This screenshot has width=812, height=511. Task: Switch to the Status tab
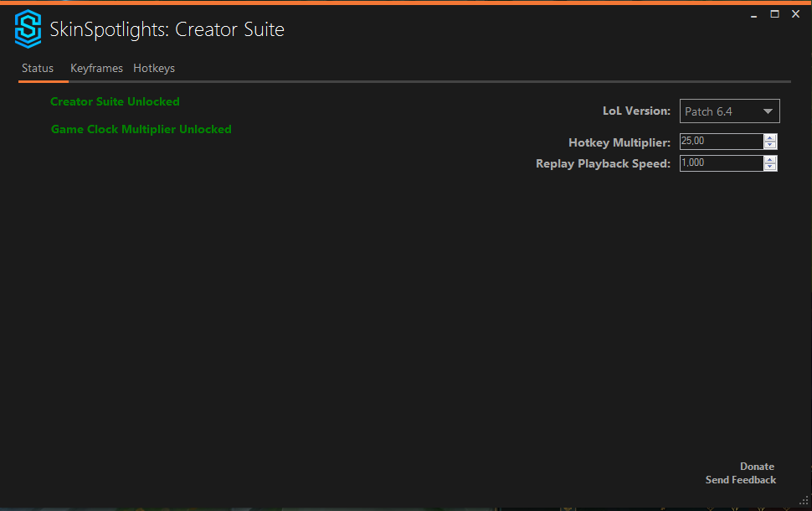38,69
